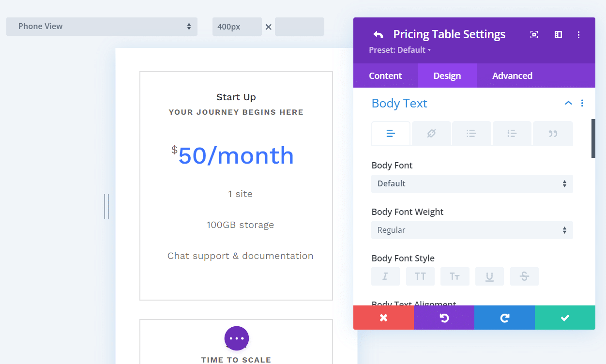Open the Body Font dropdown
Image resolution: width=606 pixels, height=364 pixels.
click(x=472, y=184)
